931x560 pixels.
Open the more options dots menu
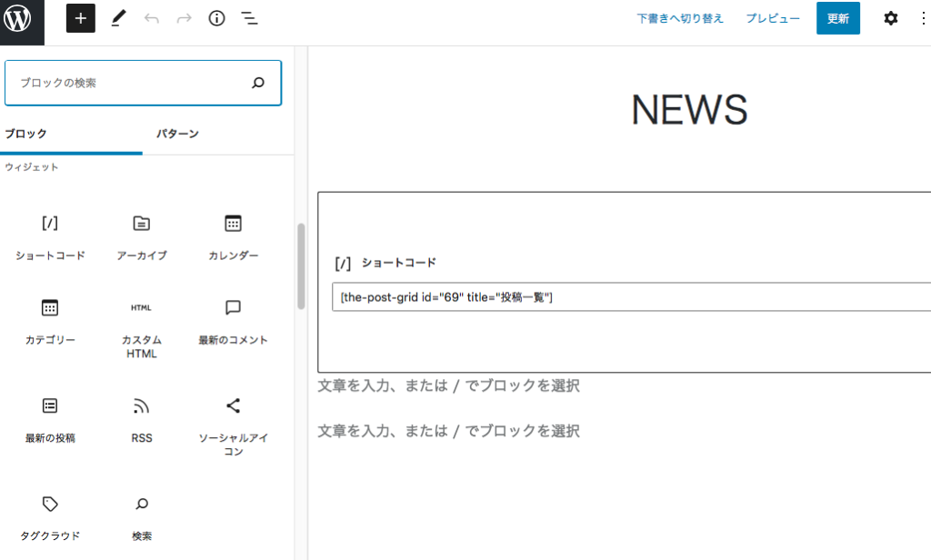pyautogui.click(x=924, y=18)
